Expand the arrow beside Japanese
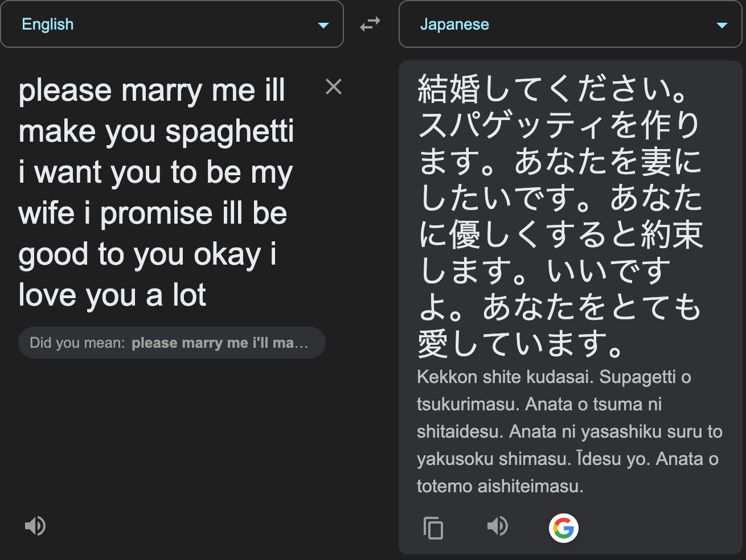This screenshot has width=746, height=560. [x=722, y=25]
